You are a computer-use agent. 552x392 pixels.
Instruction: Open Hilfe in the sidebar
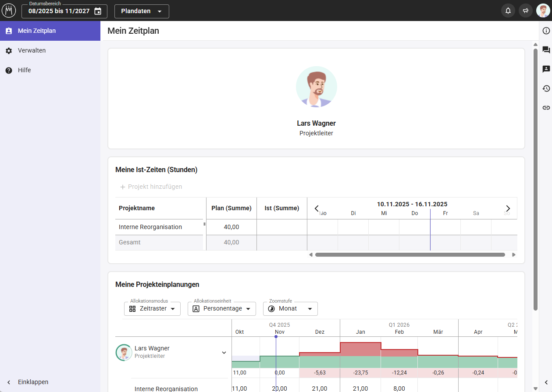point(24,70)
